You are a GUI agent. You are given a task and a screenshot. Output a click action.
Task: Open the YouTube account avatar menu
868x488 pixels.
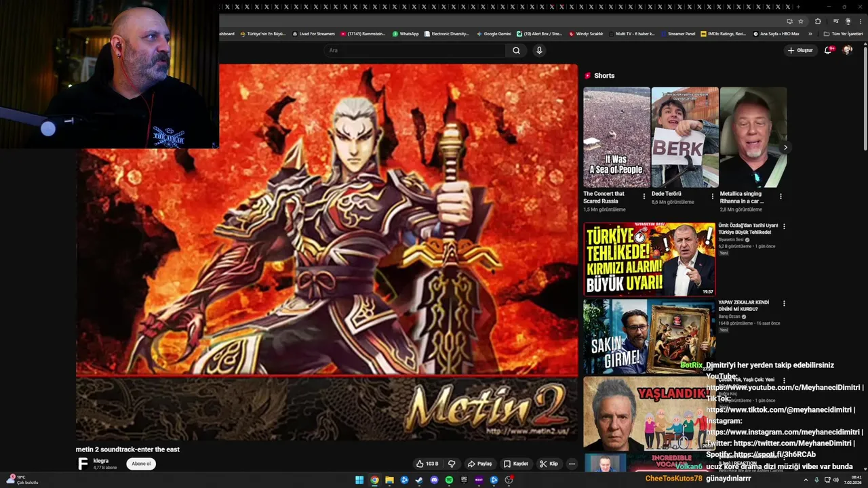847,50
